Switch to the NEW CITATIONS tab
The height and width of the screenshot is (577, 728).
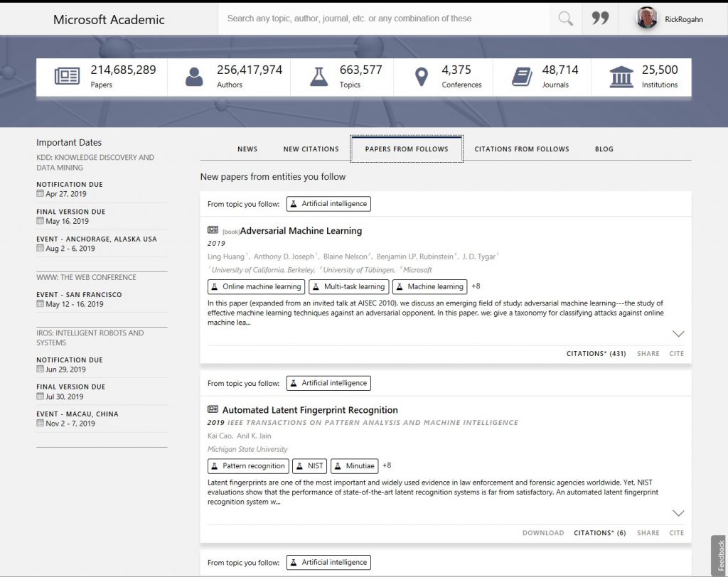(x=310, y=149)
